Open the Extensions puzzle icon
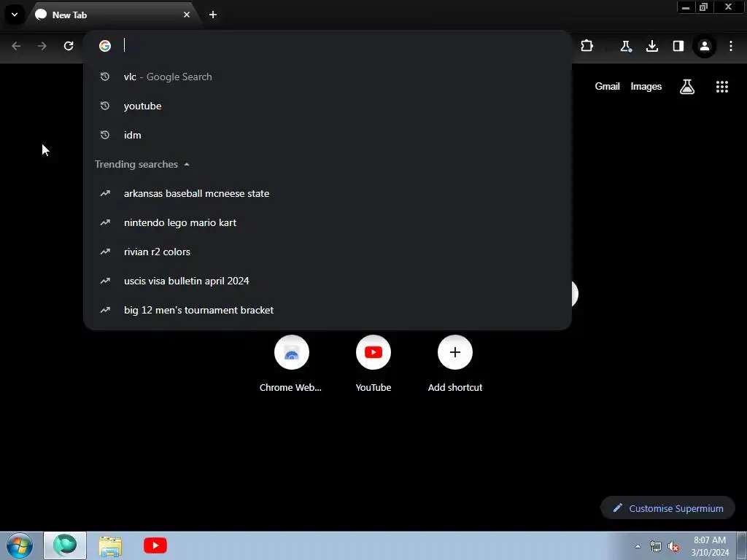The image size is (747, 560). 587,46
